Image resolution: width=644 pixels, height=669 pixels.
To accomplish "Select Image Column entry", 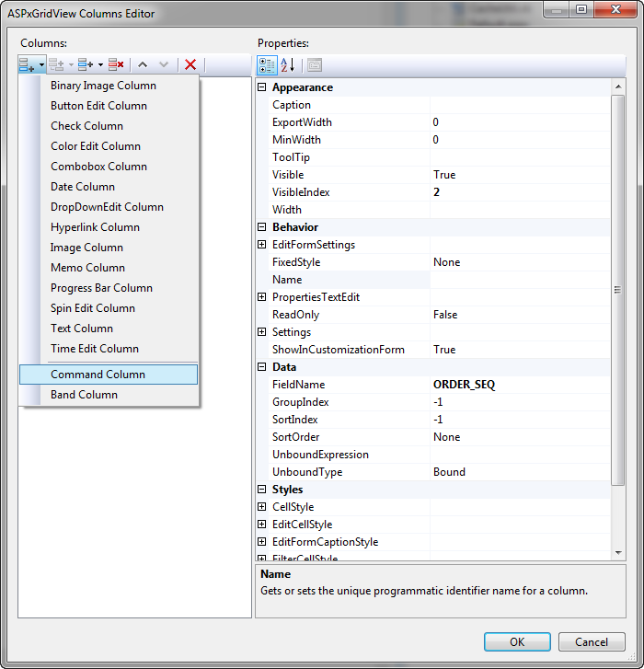I will [86, 248].
